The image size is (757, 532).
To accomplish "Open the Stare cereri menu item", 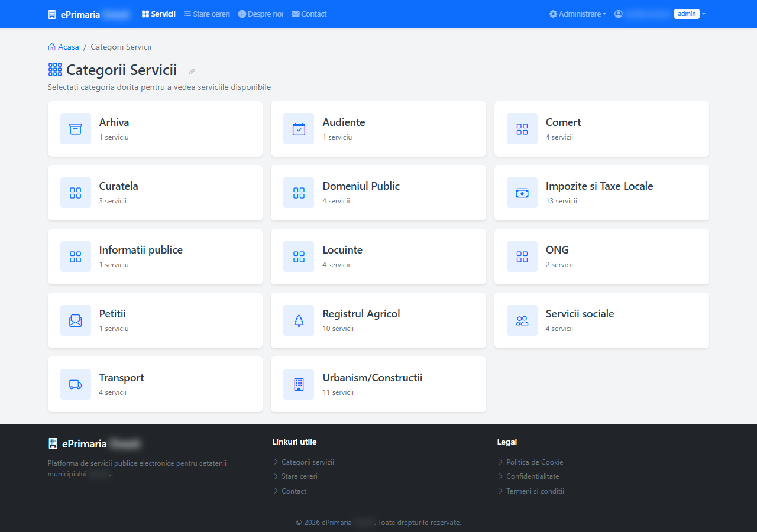I will pyautogui.click(x=207, y=14).
